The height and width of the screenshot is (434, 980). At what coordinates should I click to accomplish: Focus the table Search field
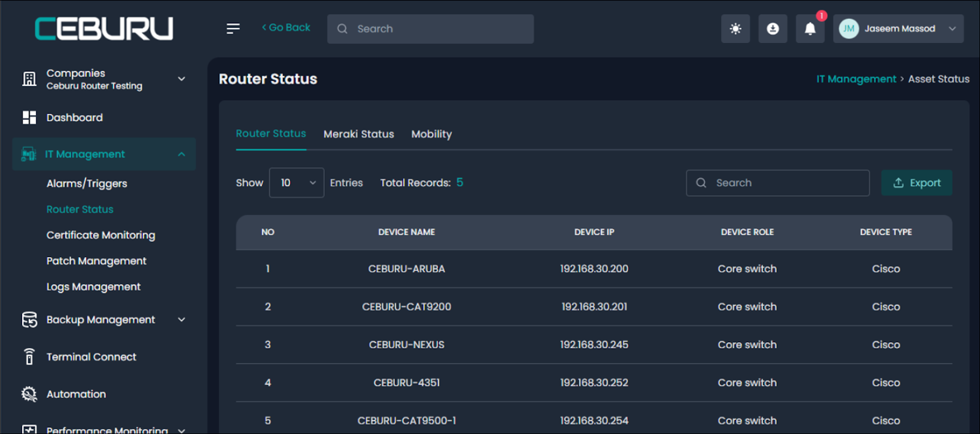(778, 183)
